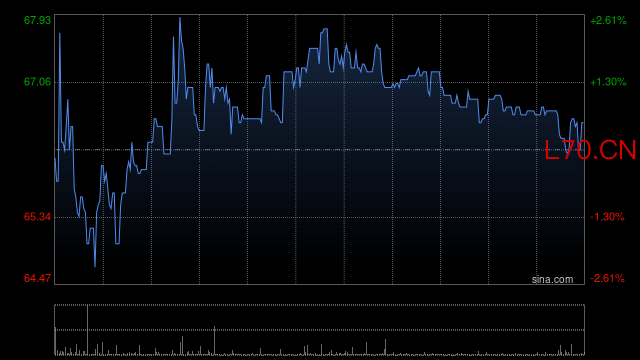
Task: Click the 67.06 price axis label
Action: (37, 82)
